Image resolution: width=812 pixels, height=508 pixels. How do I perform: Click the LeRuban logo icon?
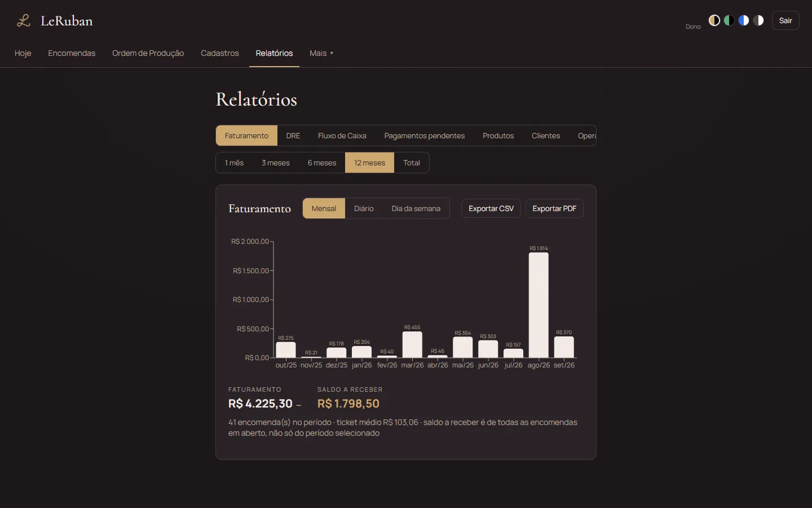(23, 21)
